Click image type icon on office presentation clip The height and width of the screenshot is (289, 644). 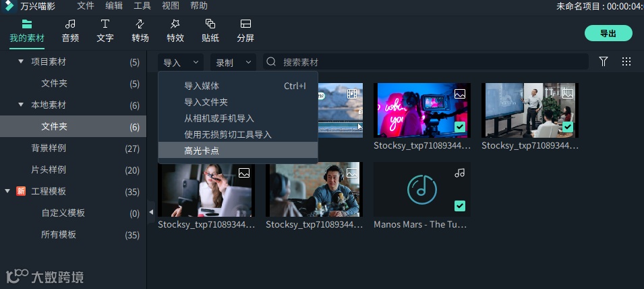(x=568, y=93)
